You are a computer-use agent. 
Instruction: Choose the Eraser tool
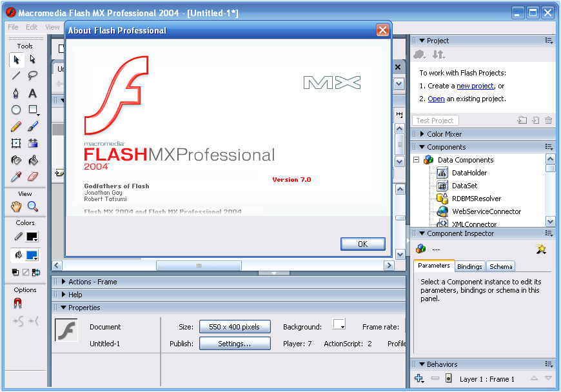click(33, 177)
